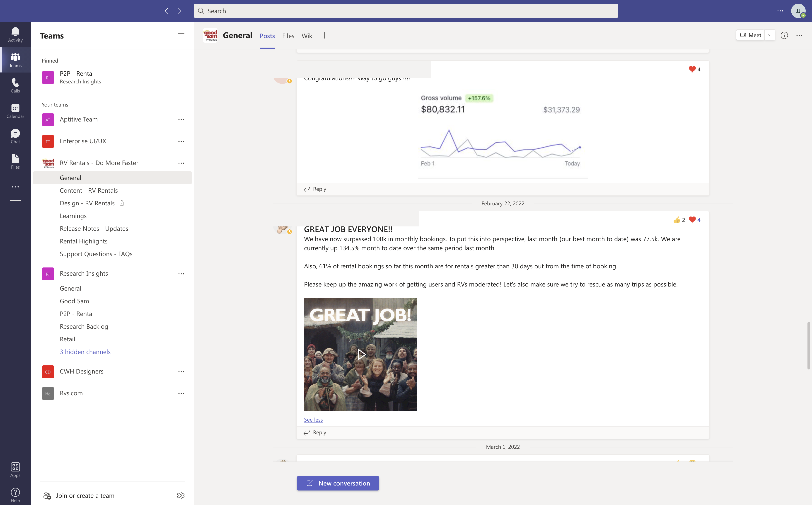Open Help in the sidebar
This screenshot has height=505, width=812.
(15, 495)
